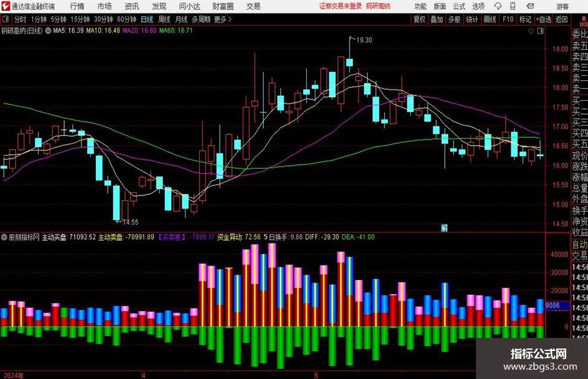Open the 版面 menu
Viewport: 588px width, 379px height.
[440, 6]
